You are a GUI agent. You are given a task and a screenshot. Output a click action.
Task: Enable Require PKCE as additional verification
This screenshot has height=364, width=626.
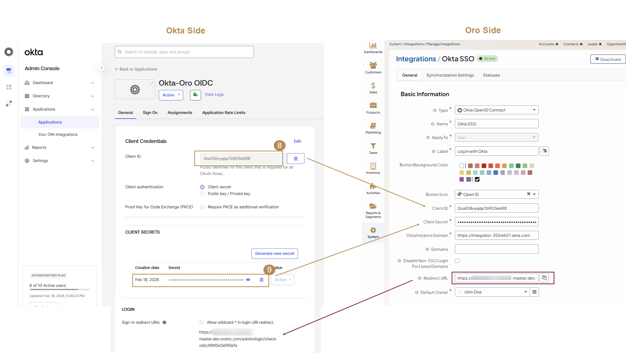pos(202,207)
